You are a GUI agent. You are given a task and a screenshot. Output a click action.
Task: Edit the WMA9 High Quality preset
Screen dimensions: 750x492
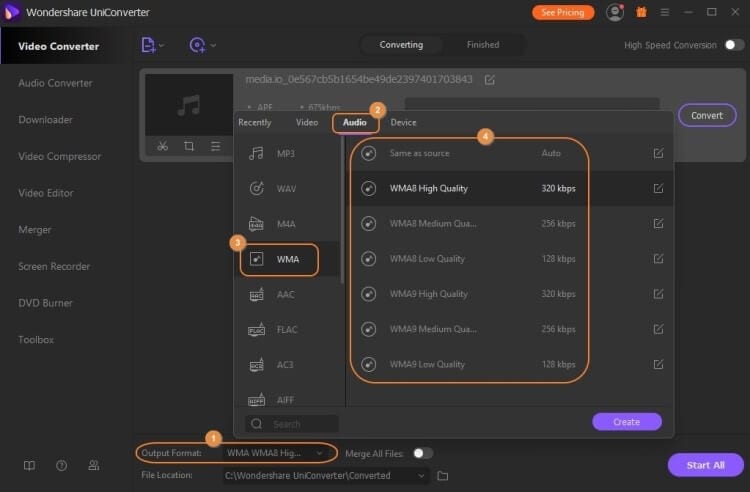(x=658, y=294)
